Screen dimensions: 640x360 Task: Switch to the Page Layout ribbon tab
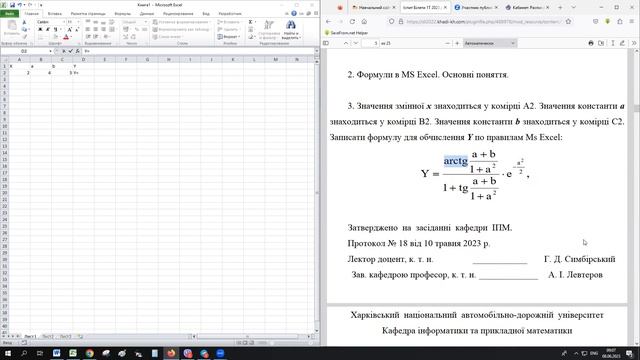(88, 13)
